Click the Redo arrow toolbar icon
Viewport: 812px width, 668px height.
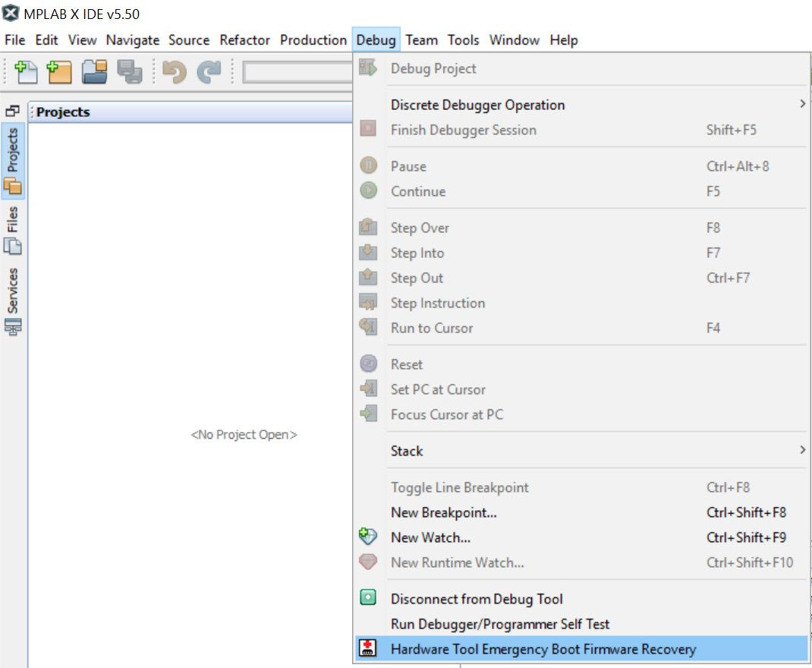pos(208,72)
